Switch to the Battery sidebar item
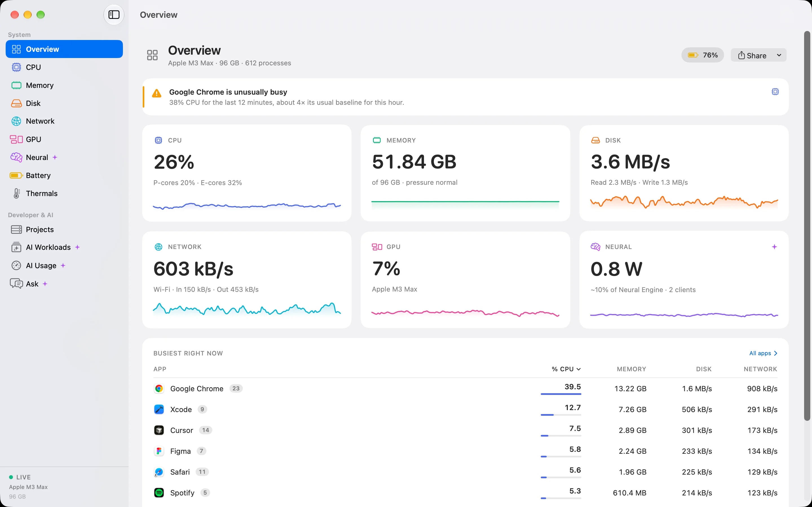The width and height of the screenshot is (812, 507). [64, 175]
